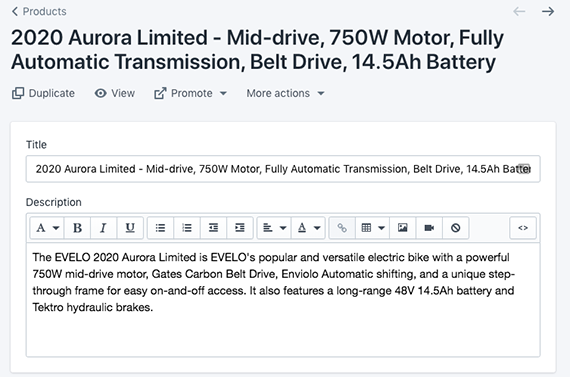Open the text color dropdown
570x377 pixels.
[308, 228]
